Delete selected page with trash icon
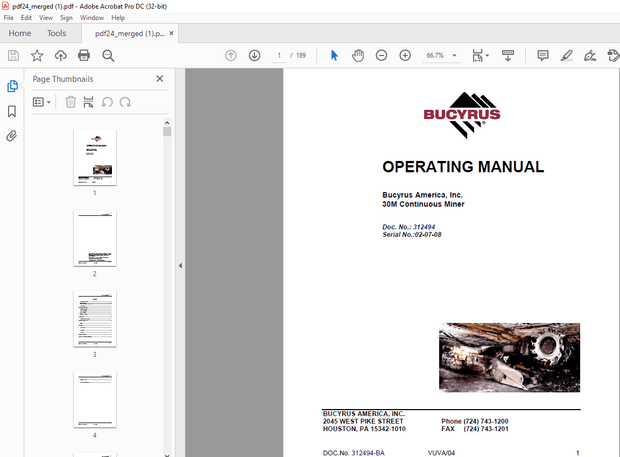 tap(70, 102)
